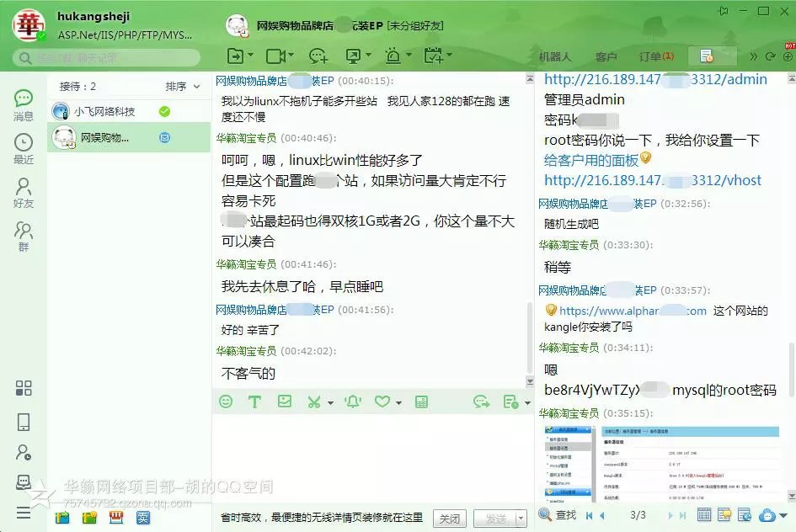Open the https://www.alphar link in history
Image resolution: width=796 pixels, height=532 pixels.
633,311
